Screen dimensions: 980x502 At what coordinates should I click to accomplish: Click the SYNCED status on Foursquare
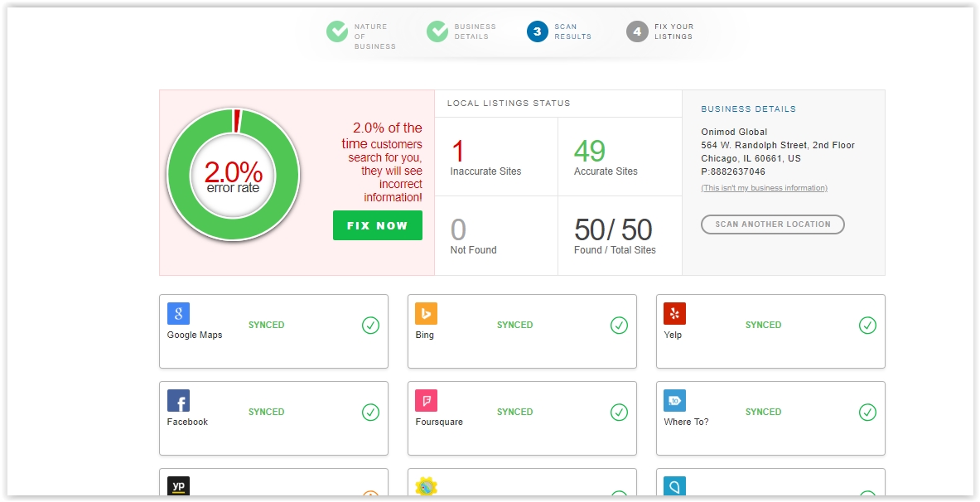click(x=515, y=412)
